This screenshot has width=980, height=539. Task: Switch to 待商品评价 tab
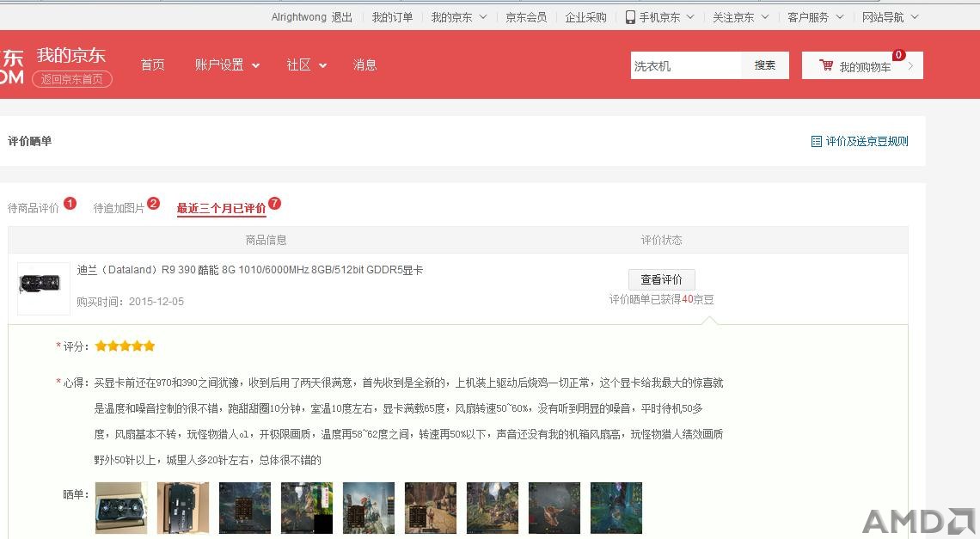[x=34, y=208]
